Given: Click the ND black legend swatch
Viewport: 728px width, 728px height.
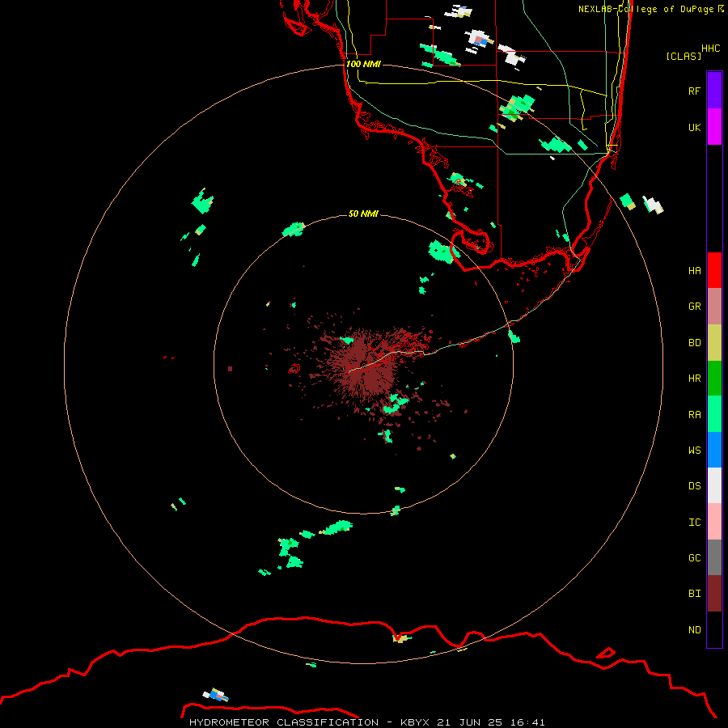Looking at the screenshot, I should pos(714,629).
